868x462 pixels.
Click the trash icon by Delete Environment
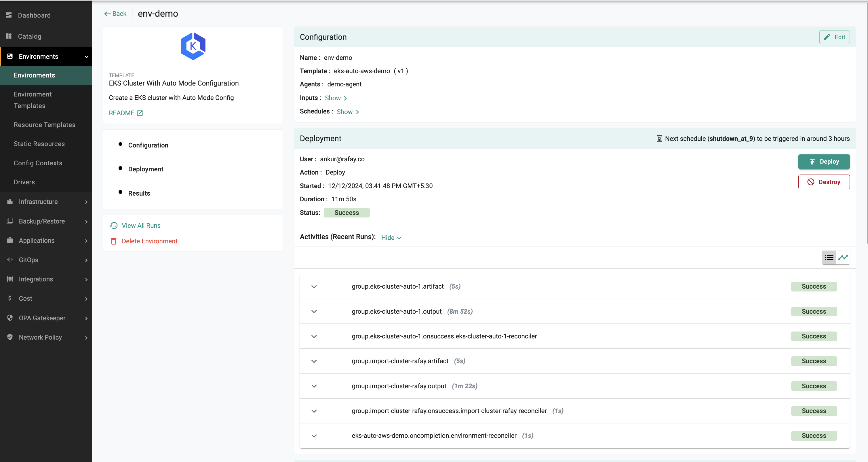114,241
